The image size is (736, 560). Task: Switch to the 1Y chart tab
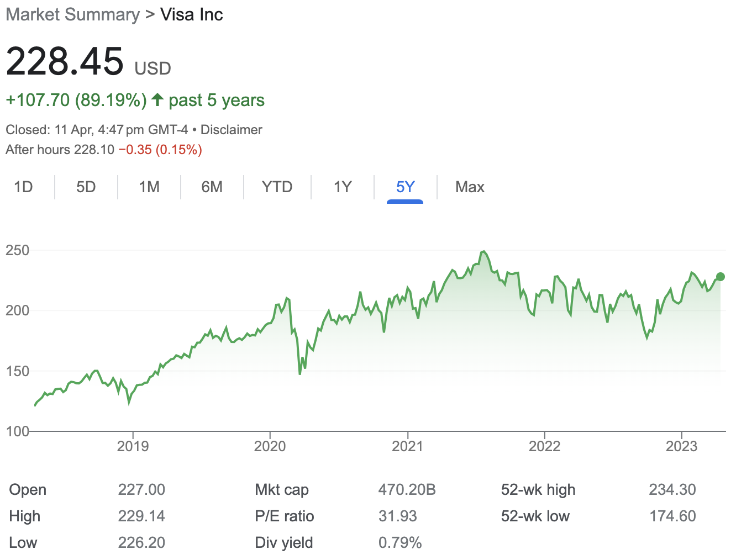343,187
